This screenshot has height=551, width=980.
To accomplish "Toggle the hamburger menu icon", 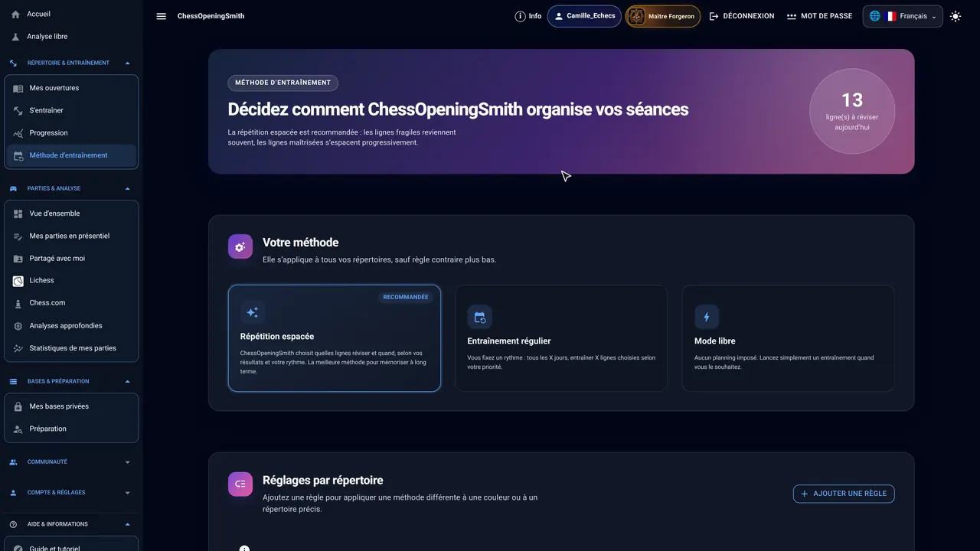I will coord(161,16).
